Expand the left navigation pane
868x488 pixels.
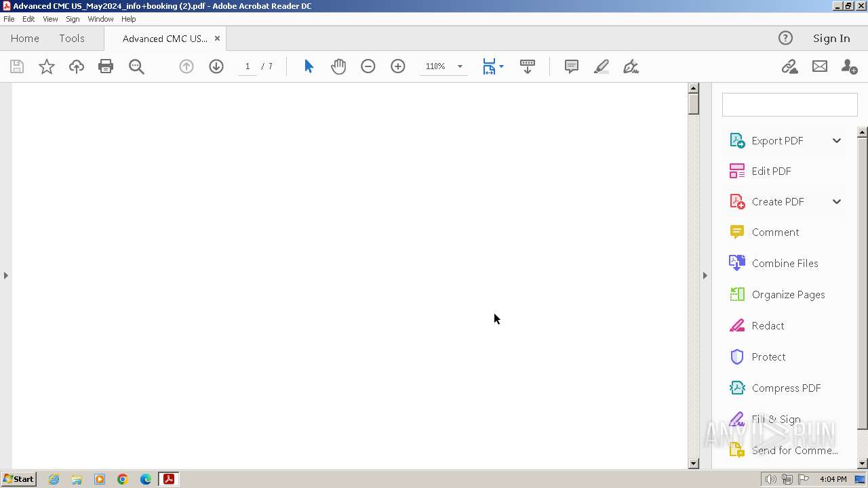(6, 275)
